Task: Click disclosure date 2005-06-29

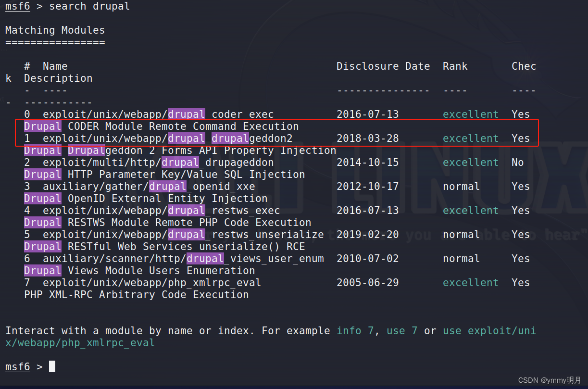Action: (x=368, y=283)
